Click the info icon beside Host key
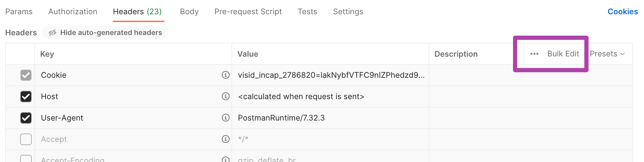 (226, 96)
